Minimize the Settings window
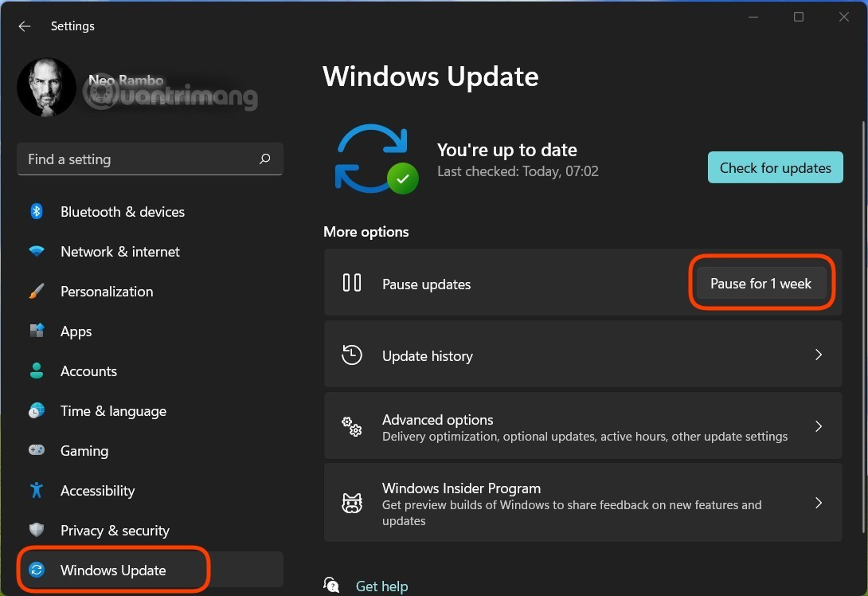The width and height of the screenshot is (868, 596). click(753, 17)
